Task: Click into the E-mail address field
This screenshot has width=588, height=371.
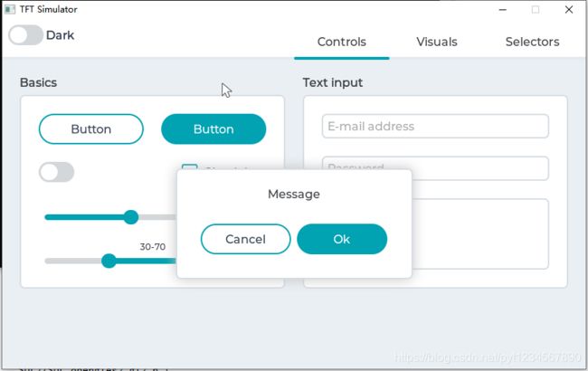Action: pyautogui.click(x=435, y=126)
